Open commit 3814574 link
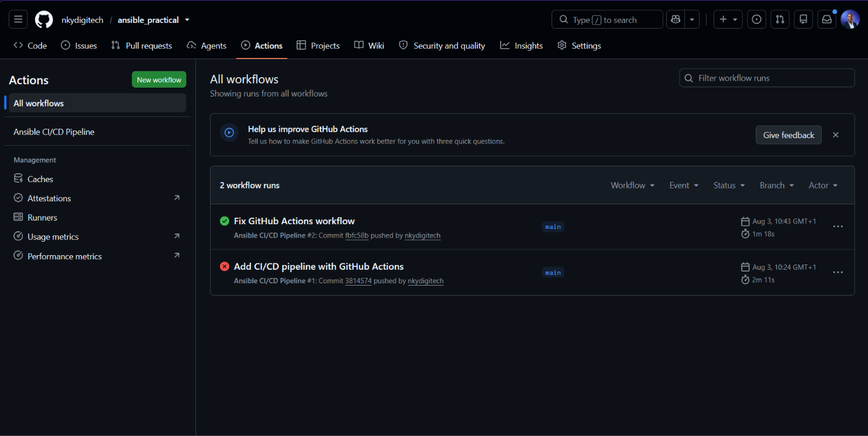The image size is (868, 436). [x=359, y=281]
